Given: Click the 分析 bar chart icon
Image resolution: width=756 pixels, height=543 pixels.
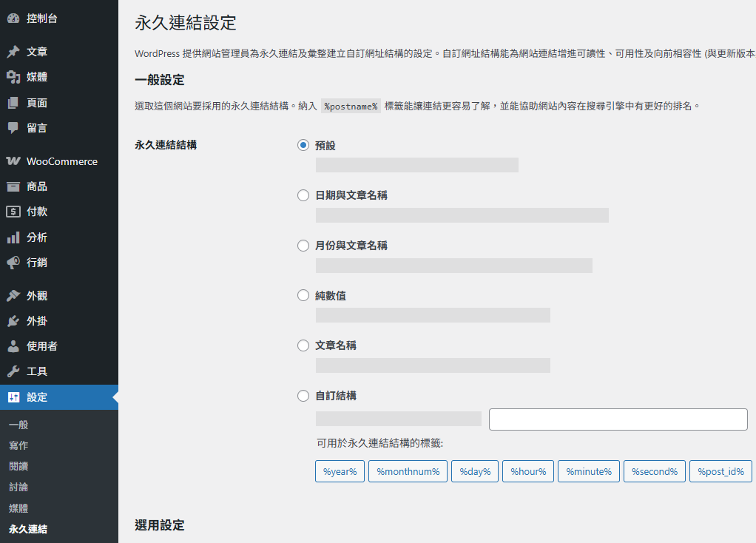Looking at the screenshot, I should click(x=13, y=237).
